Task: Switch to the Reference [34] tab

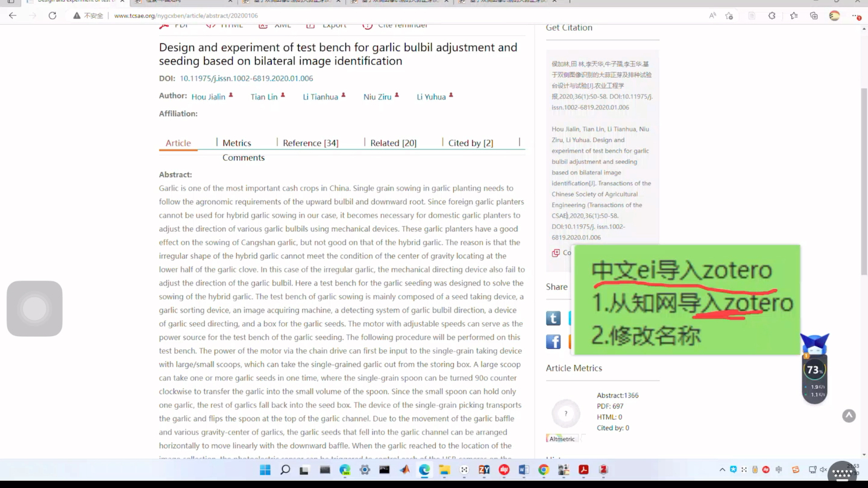Action: click(x=310, y=143)
